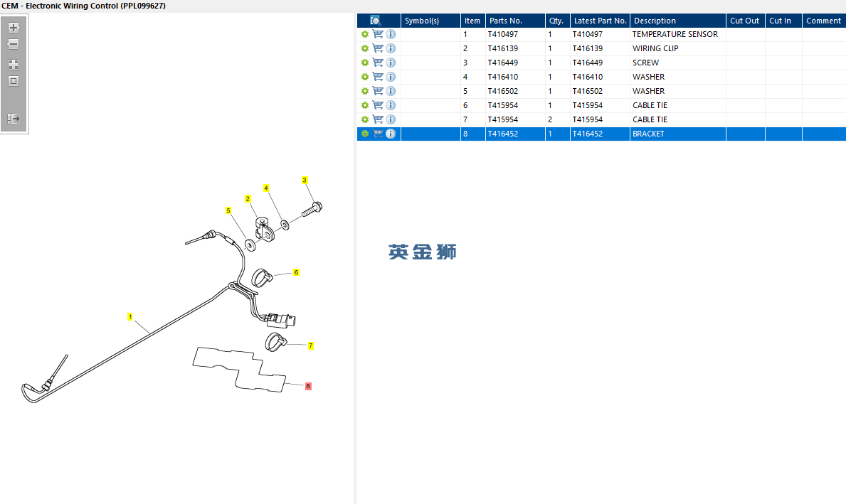Select the TEMPERATURE SENSOR description cell

coord(677,34)
